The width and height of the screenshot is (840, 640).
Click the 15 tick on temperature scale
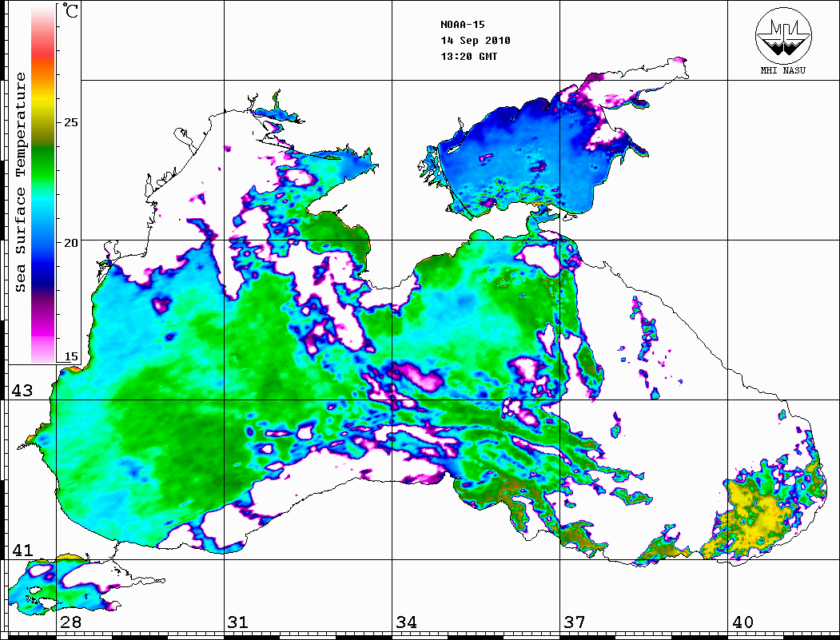[70, 356]
